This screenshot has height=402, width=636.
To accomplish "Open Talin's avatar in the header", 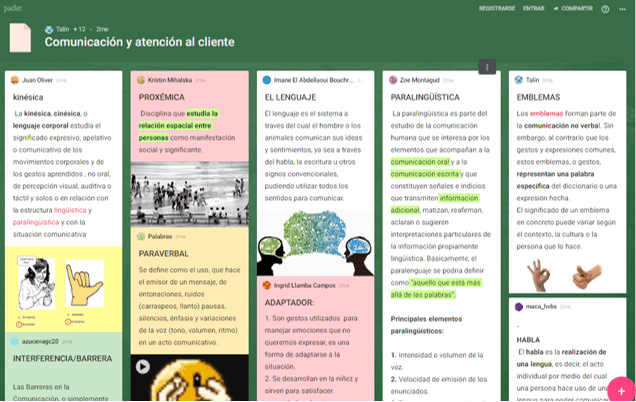I will (49, 29).
